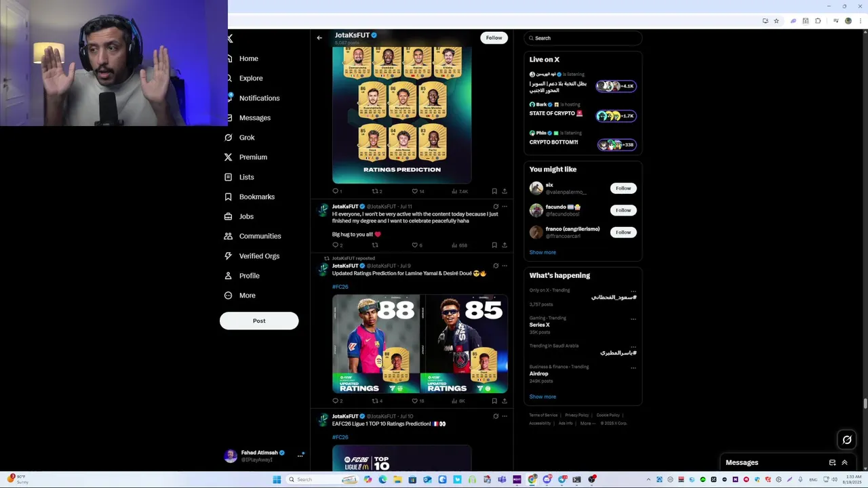868x488 pixels.
Task: Expand the More item in the sidebar
Action: point(247,296)
